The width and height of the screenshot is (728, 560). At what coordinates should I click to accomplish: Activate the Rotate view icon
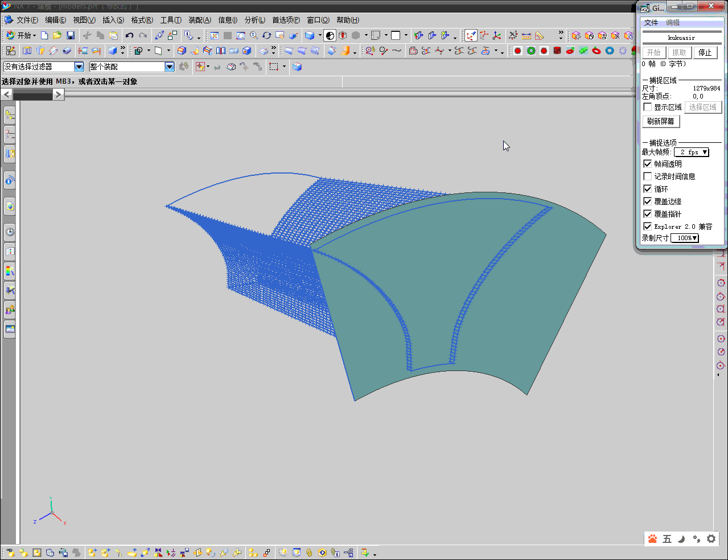(x=267, y=35)
